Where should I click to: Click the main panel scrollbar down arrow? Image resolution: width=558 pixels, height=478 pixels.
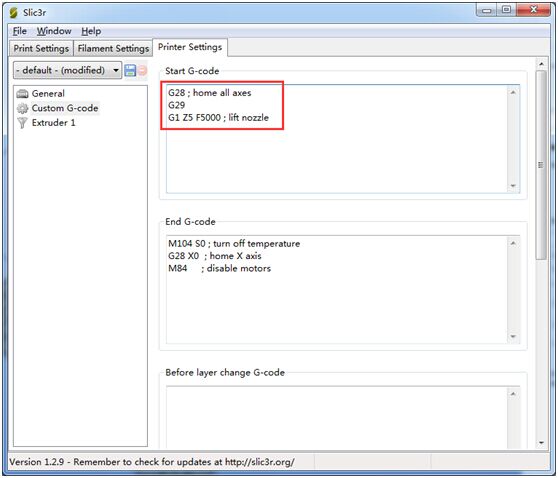(541, 443)
